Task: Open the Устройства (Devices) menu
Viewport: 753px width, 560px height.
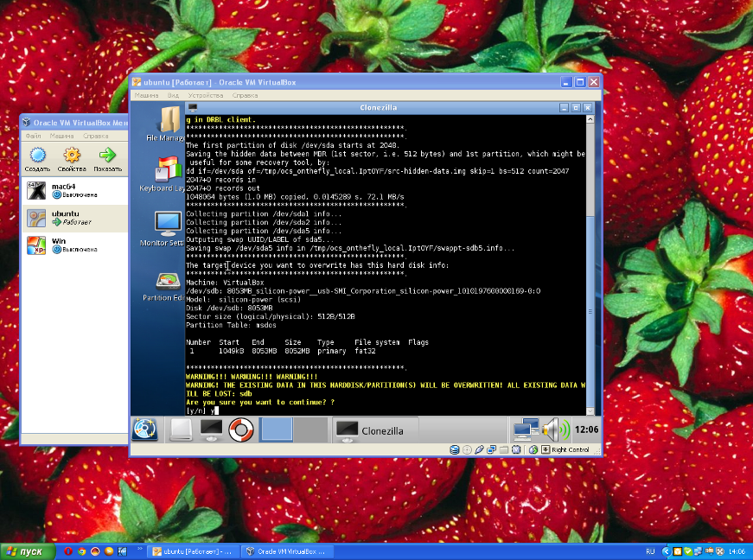Action: 206,95
